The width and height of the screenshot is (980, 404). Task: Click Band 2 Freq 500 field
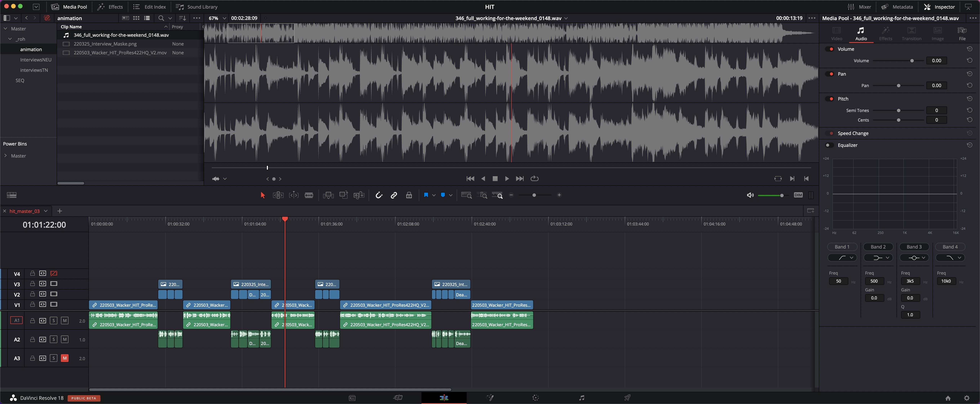pos(874,281)
